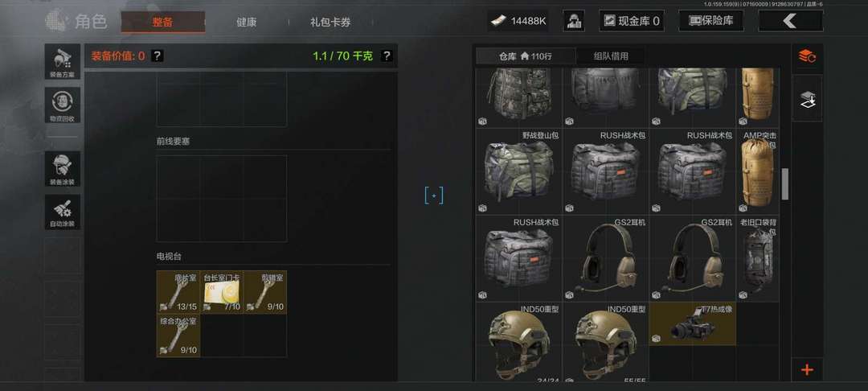Click the back arrow button

pyautogui.click(x=791, y=21)
